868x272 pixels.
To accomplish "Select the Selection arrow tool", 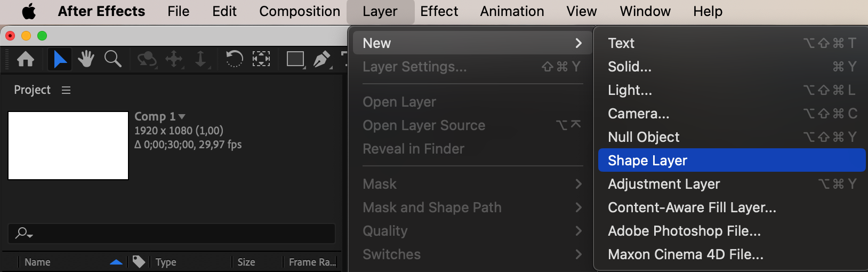I will click(x=60, y=59).
